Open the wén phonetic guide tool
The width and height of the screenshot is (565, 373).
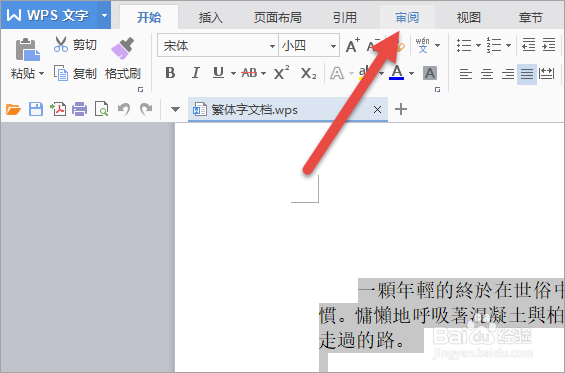pyautogui.click(x=423, y=45)
